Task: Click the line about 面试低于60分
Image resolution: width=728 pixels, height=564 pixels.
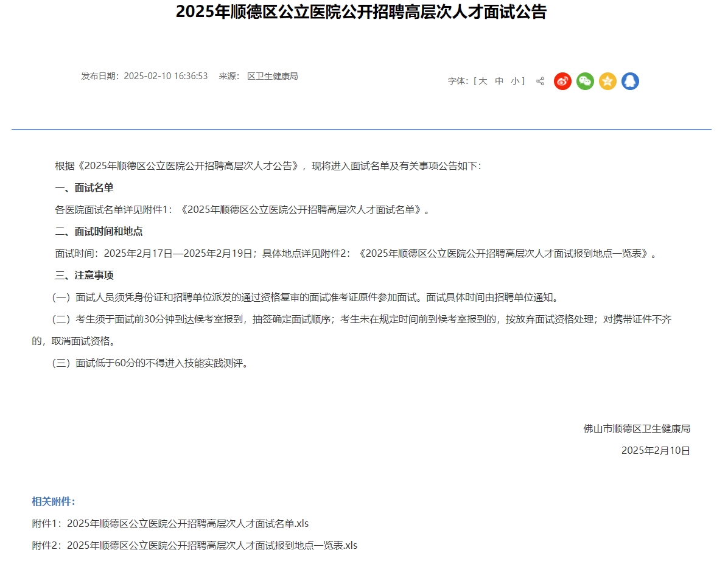Action: tap(150, 364)
